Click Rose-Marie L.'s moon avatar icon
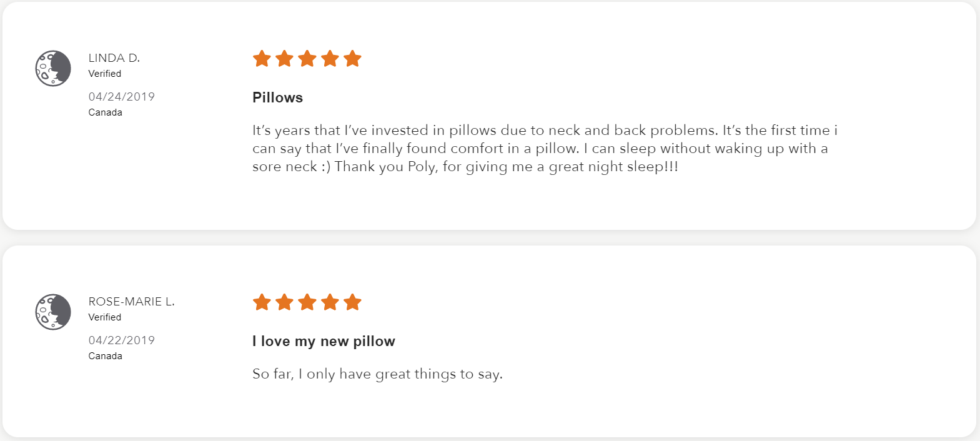The width and height of the screenshot is (980, 441). click(53, 312)
